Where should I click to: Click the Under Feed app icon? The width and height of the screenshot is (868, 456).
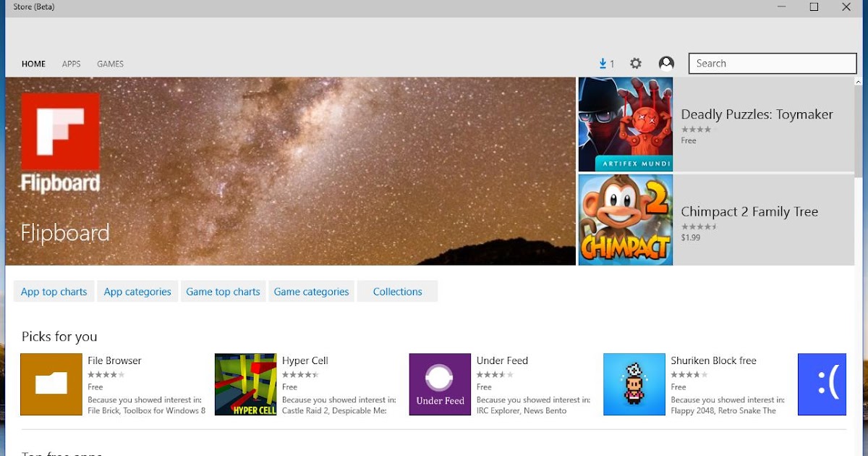(x=440, y=384)
